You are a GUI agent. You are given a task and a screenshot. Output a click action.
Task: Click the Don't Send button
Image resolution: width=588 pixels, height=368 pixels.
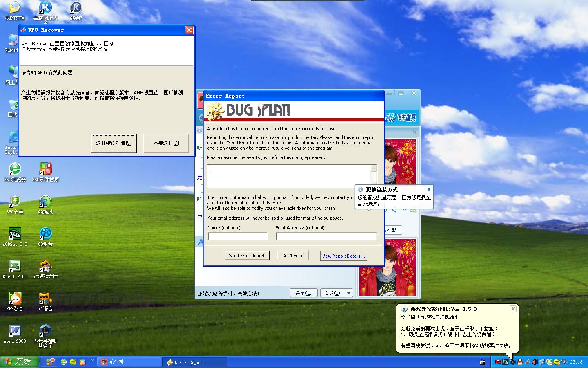point(293,256)
